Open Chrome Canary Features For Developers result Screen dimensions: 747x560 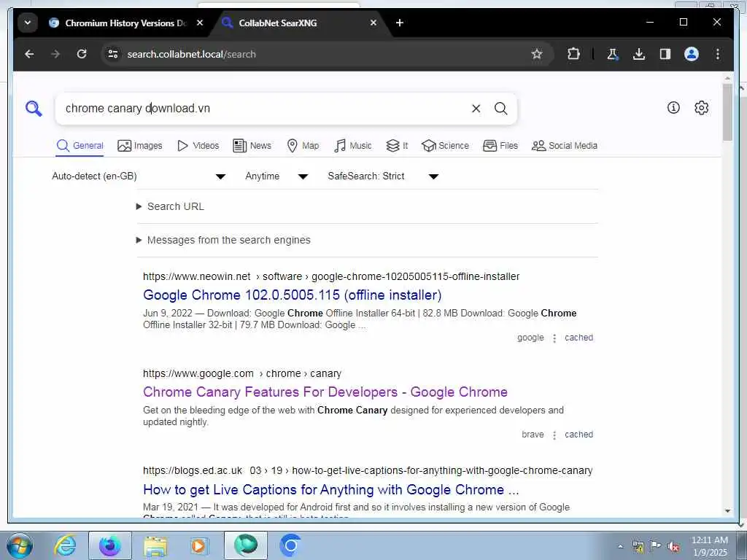click(325, 392)
